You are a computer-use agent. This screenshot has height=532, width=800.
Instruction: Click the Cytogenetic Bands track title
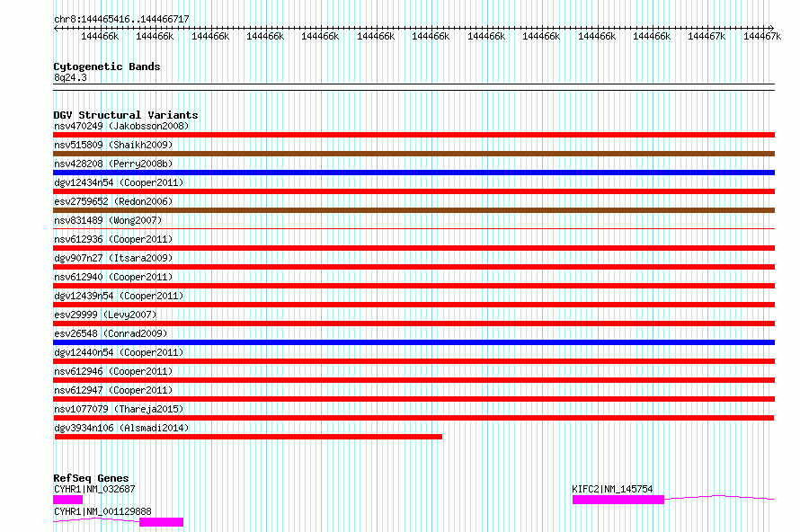[x=107, y=66]
